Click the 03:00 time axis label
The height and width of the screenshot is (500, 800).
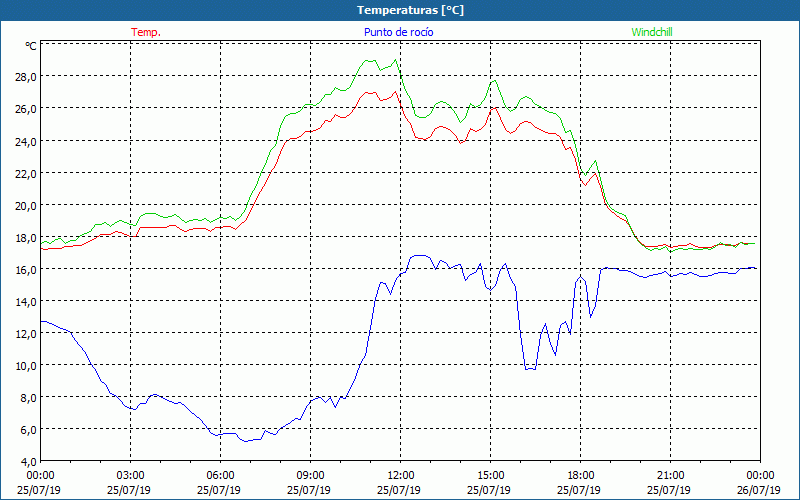pyautogui.click(x=131, y=476)
